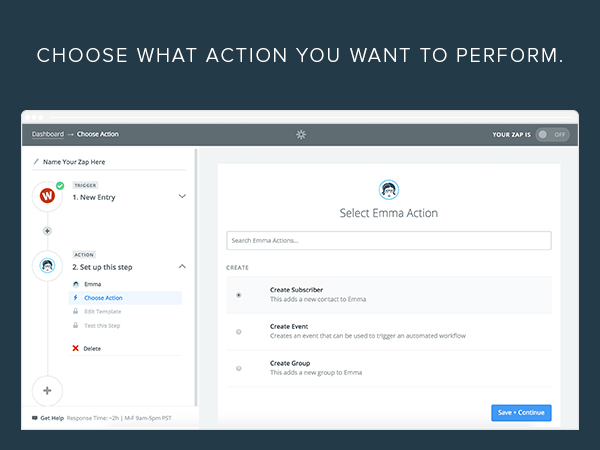Add a step between trigger and action

click(47, 231)
